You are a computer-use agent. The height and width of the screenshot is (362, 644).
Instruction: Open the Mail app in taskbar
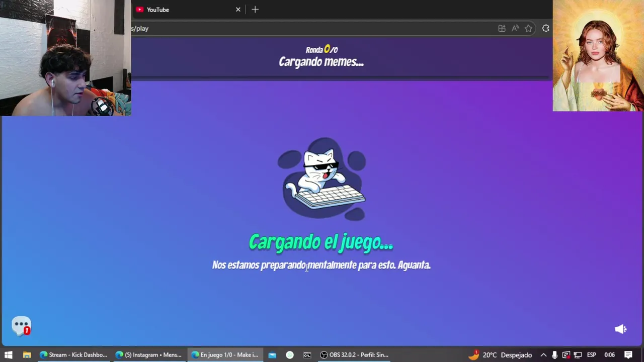(x=272, y=355)
